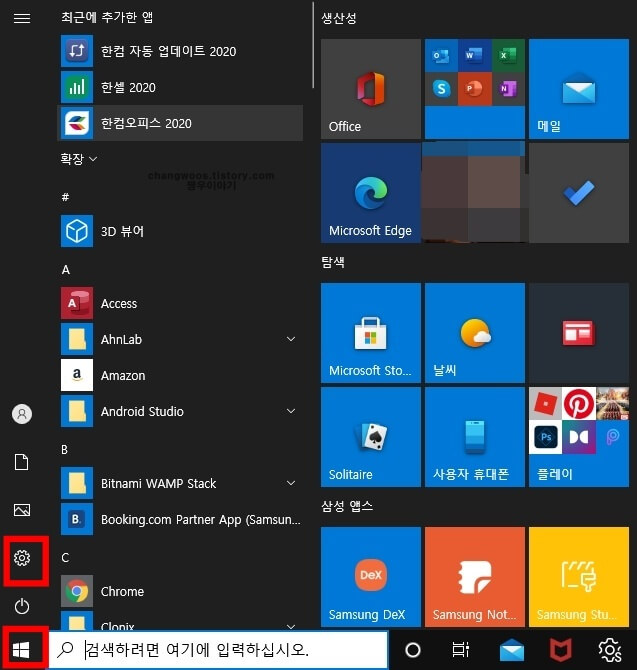Image resolution: width=637 pixels, height=670 pixels.
Task: Jump via the # letter header
Action: 65,197
